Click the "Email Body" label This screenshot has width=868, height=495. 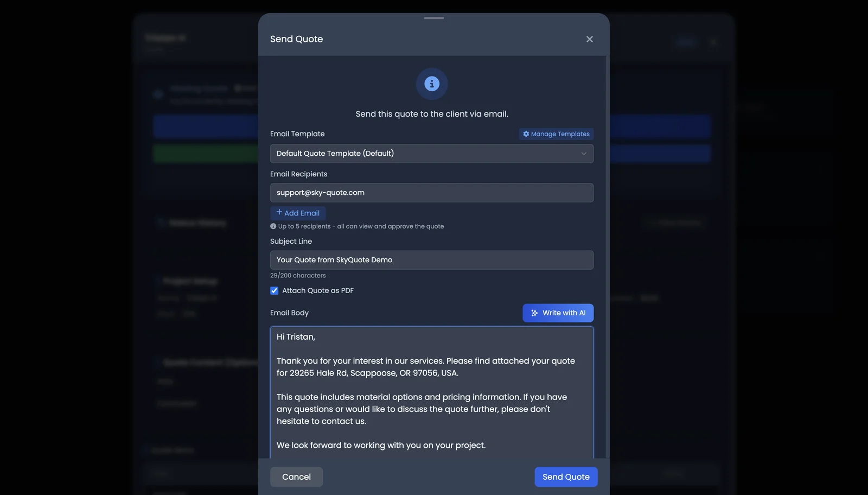(x=289, y=313)
